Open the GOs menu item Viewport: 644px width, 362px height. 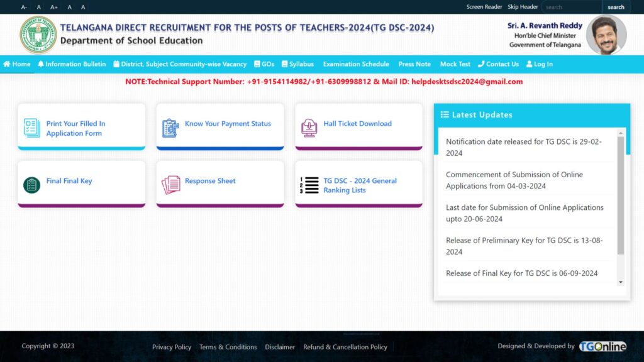click(264, 64)
